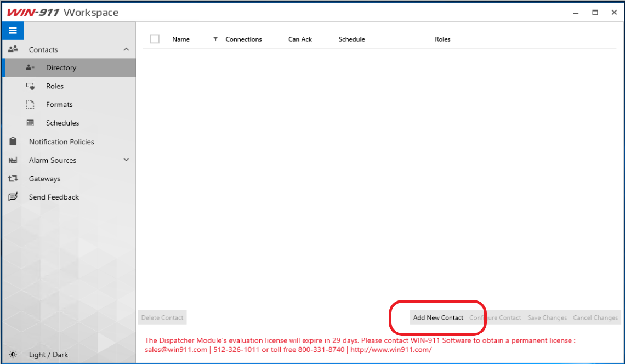Viewport: 625px width, 364px height.
Task: Open the hamburger navigation menu
Action: coord(13,31)
